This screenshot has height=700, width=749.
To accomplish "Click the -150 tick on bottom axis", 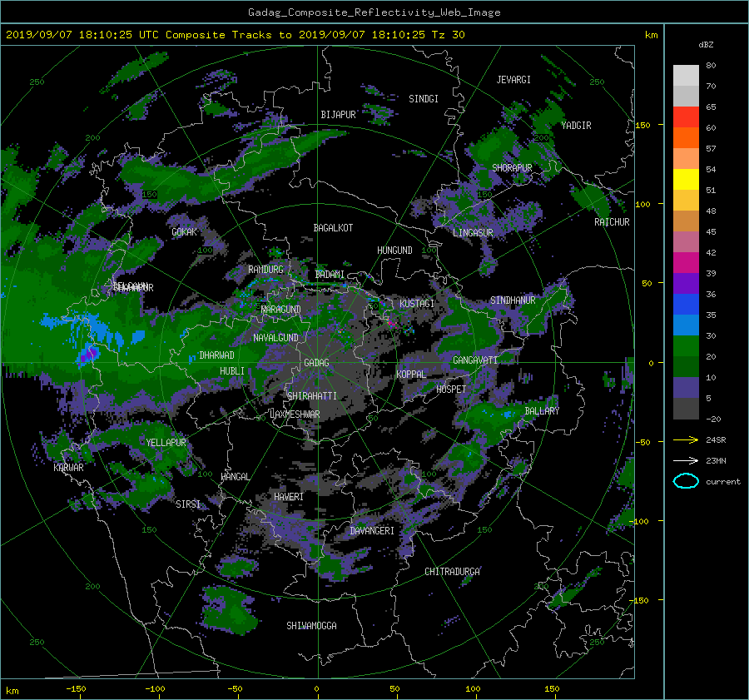I will [x=76, y=689].
